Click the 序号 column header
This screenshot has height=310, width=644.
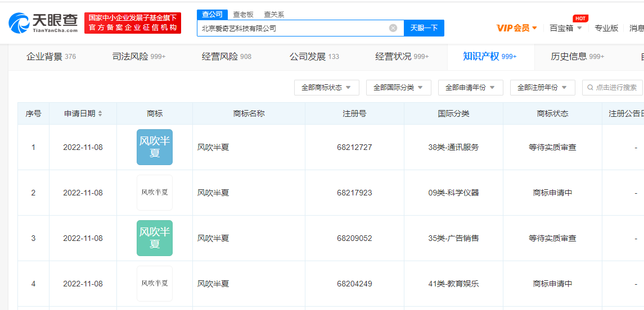(33, 113)
